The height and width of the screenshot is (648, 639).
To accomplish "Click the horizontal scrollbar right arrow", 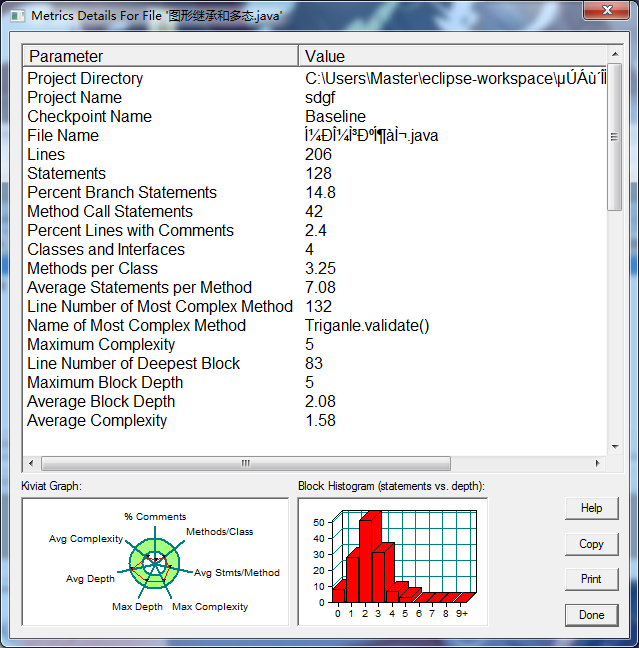I will point(598,463).
